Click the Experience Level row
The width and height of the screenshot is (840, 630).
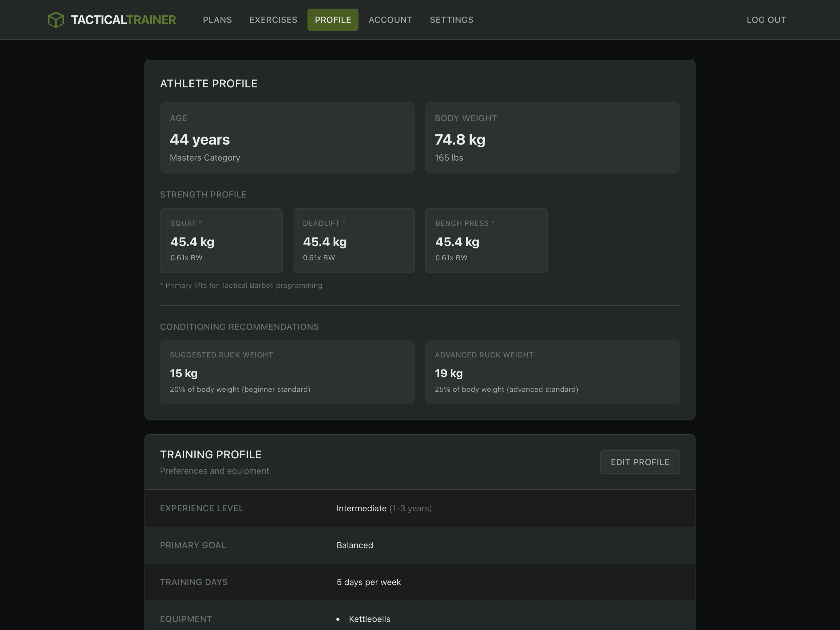419,508
